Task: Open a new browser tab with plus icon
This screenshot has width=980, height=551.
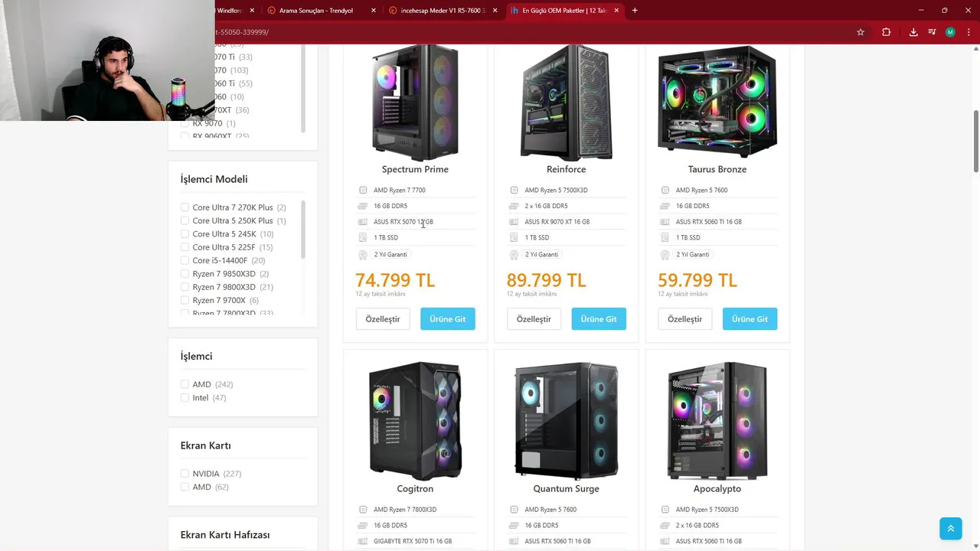Action: tap(635, 10)
